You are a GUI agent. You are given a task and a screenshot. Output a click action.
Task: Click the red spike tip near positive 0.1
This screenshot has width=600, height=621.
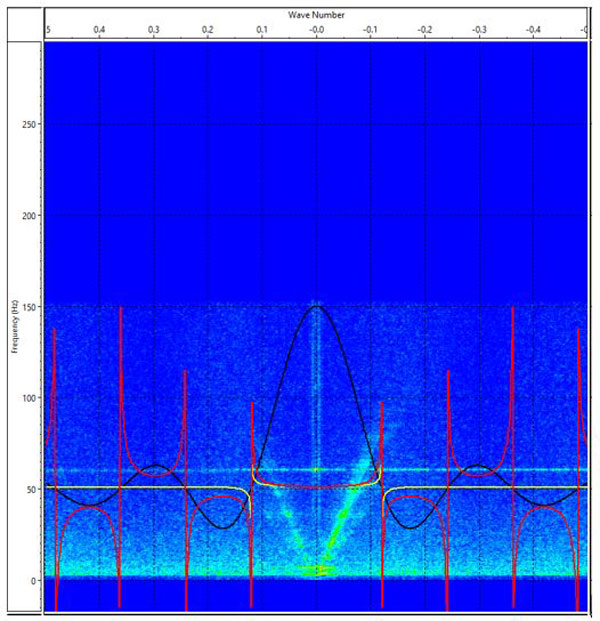(252, 404)
